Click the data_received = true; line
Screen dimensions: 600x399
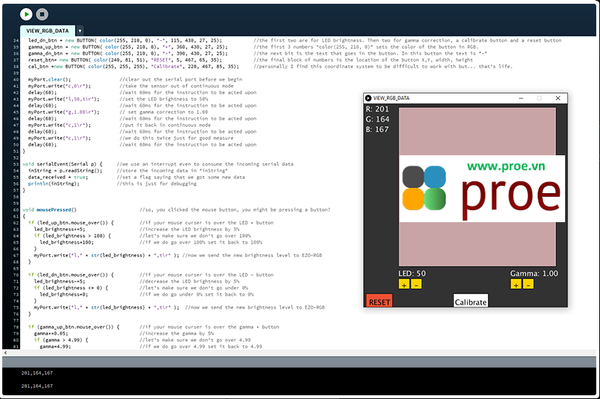click(x=58, y=177)
